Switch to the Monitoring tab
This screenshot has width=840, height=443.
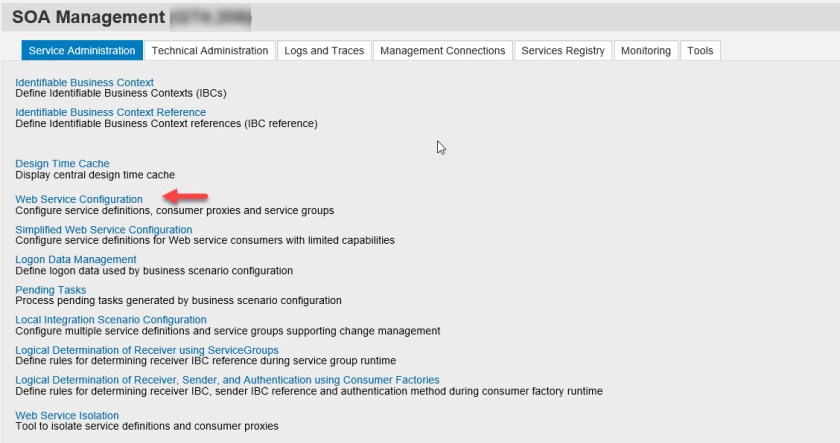click(x=645, y=51)
